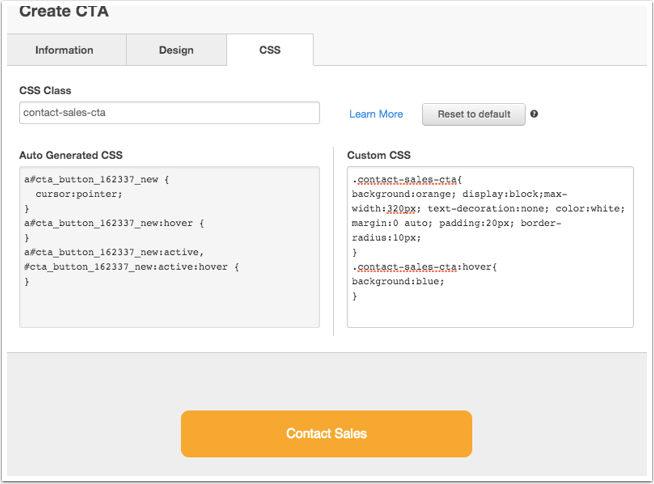Click inside the Auto Generated CSS box
Screen dimensions: 654x484
coord(169,247)
